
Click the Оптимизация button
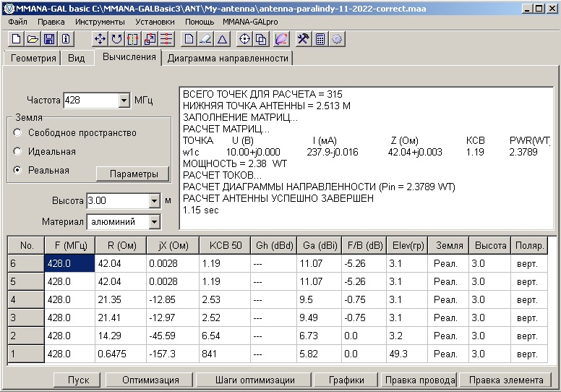tap(150, 380)
